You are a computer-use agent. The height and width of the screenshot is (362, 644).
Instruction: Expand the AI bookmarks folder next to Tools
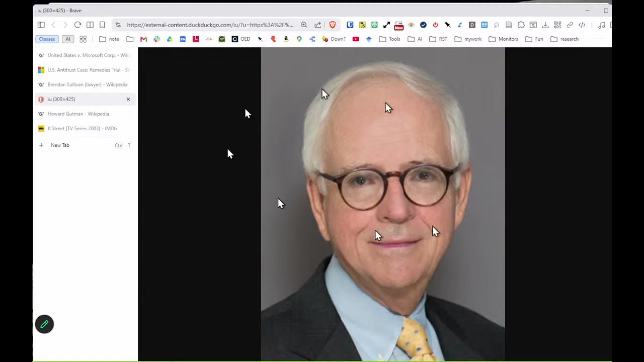click(x=415, y=39)
